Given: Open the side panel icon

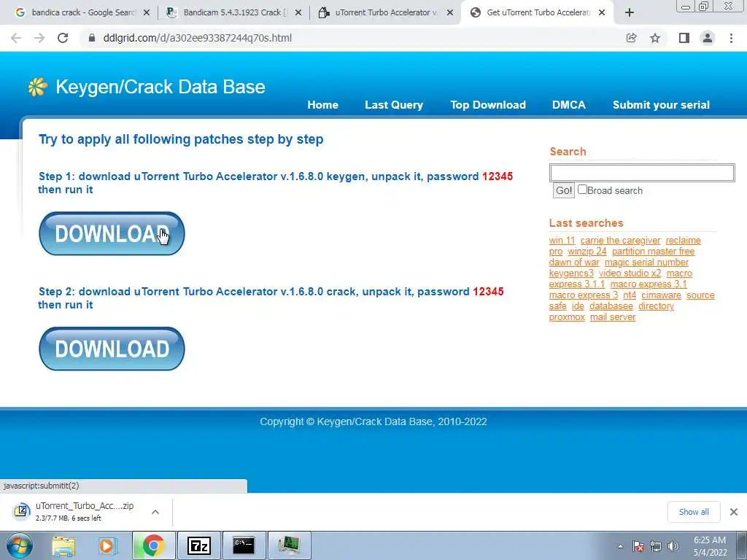Looking at the screenshot, I should [684, 38].
